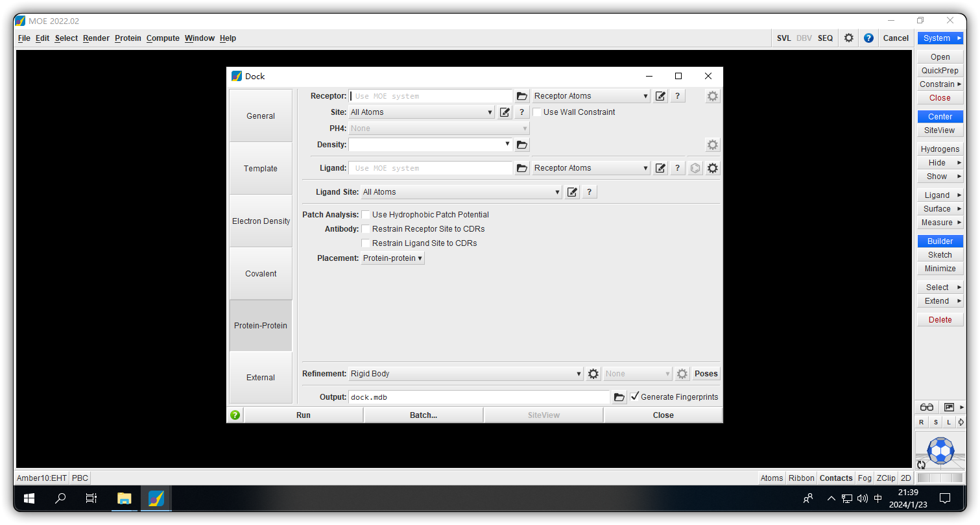The width and height of the screenshot is (980, 525).
Task: Open the gear settings in the Ligand row
Action: [713, 168]
